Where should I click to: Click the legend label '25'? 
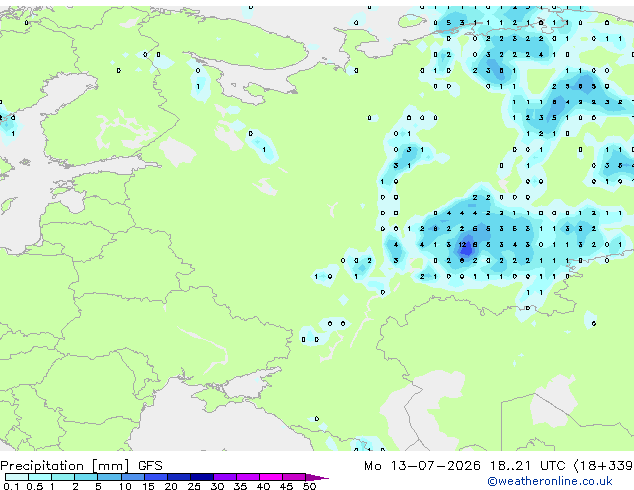pos(194,486)
